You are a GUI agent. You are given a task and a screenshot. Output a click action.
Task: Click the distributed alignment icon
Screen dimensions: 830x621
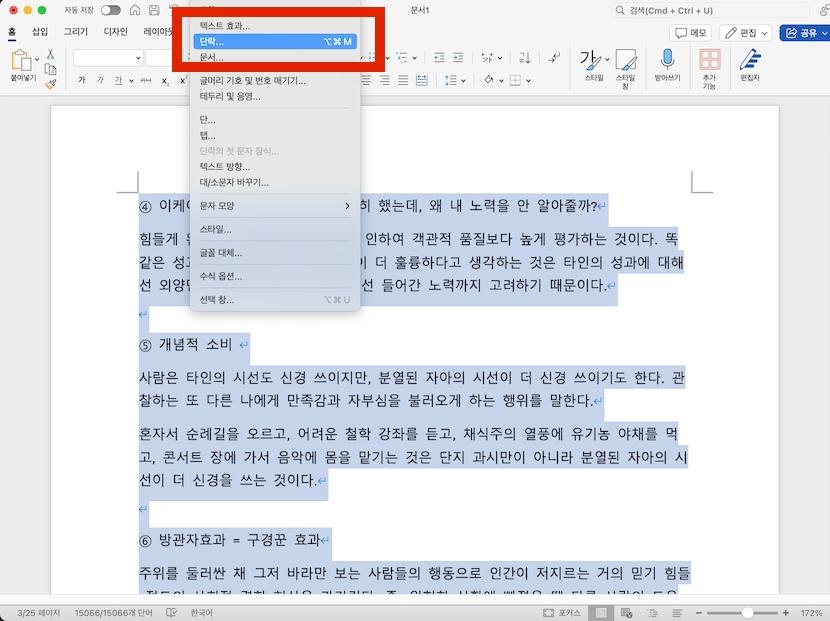coord(422,80)
